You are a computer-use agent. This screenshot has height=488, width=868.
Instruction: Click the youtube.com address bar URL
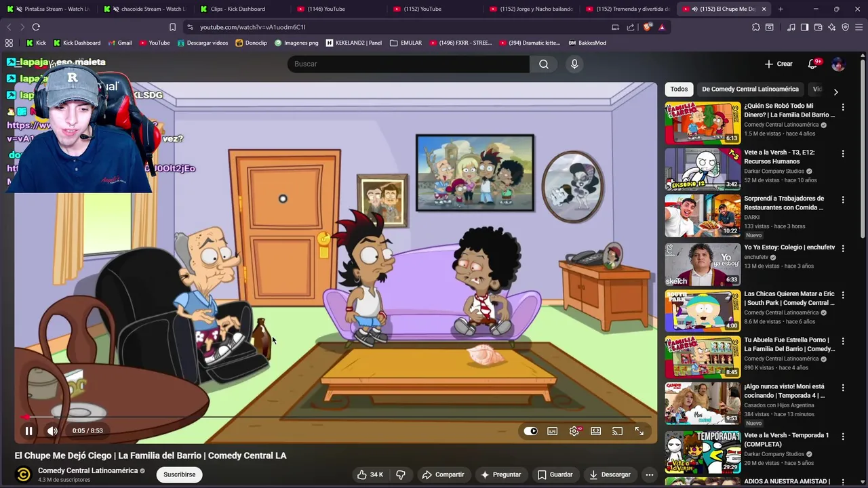pos(252,27)
